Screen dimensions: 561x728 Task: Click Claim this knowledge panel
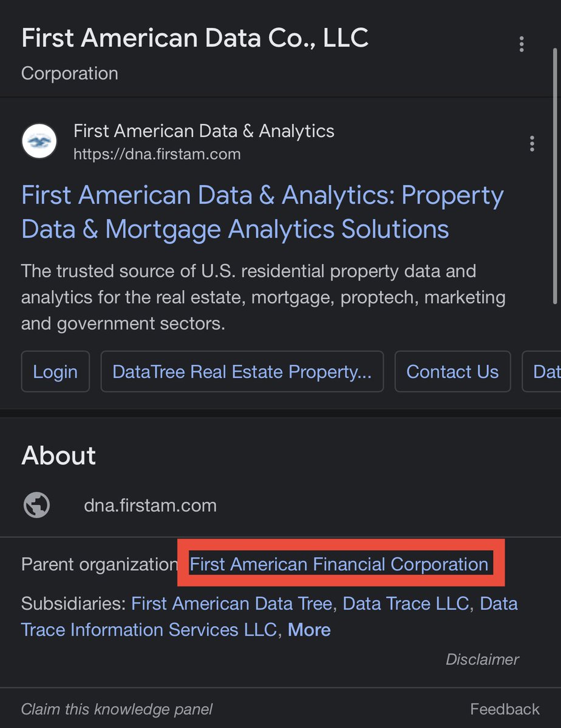pyautogui.click(x=117, y=709)
